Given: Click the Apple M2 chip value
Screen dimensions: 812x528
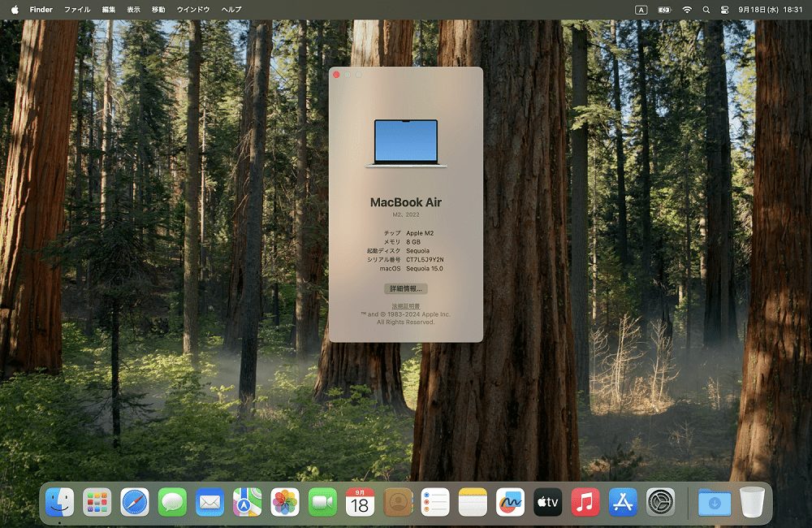Looking at the screenshot, I should (420, 233).
